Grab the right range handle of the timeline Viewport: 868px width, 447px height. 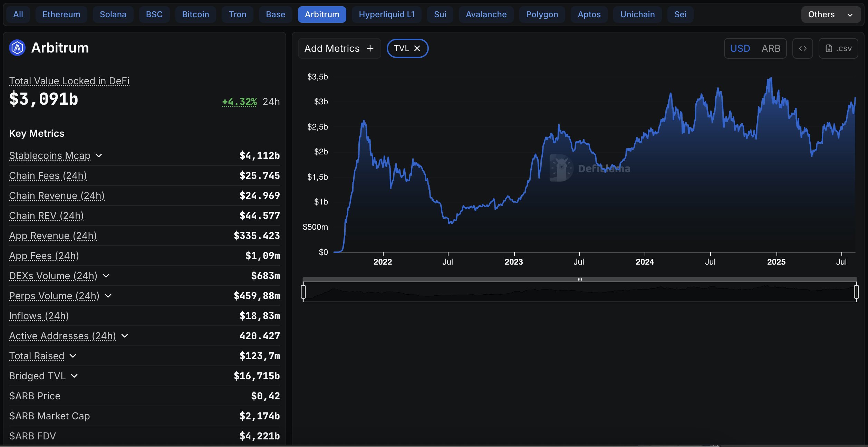coord(856,292)
